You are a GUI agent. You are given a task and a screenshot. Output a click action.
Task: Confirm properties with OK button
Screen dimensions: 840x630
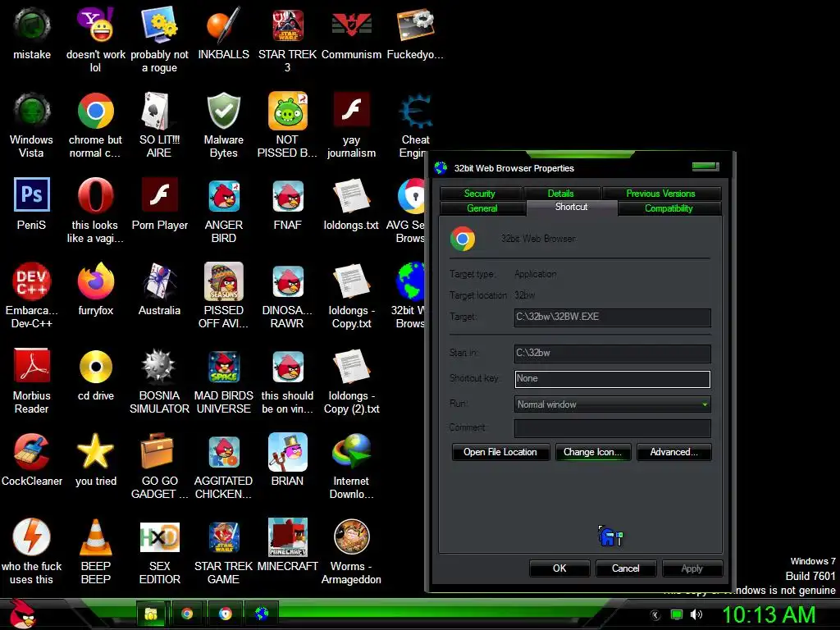coord(559,568)
